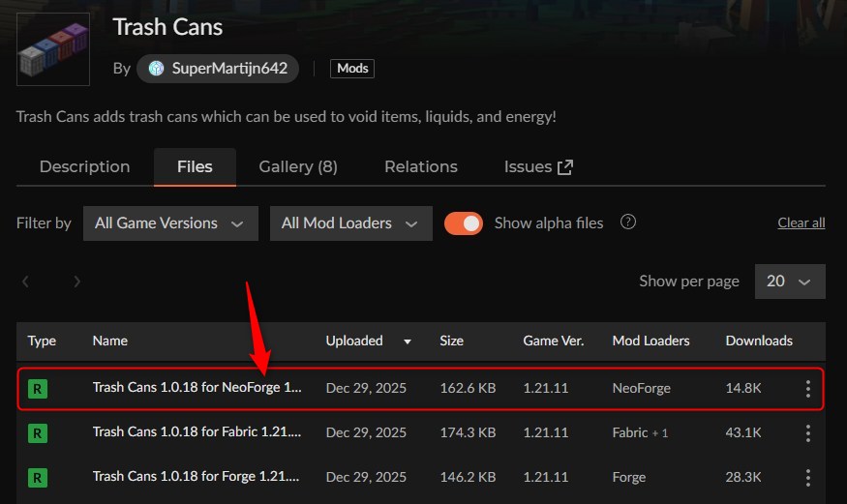Click the 146.2 KB size cell
The image size is (847, 504).
tap(468, 478)
